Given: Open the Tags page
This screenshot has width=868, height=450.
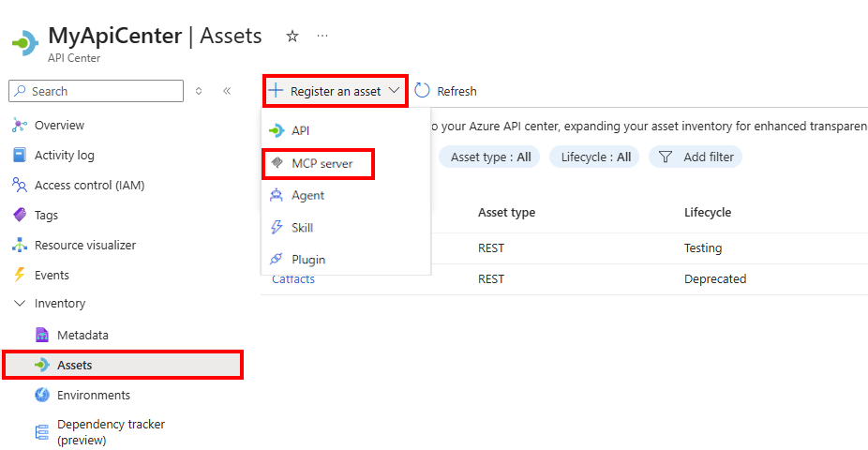Looking at the screenshot, I should [x=46, y=215].
